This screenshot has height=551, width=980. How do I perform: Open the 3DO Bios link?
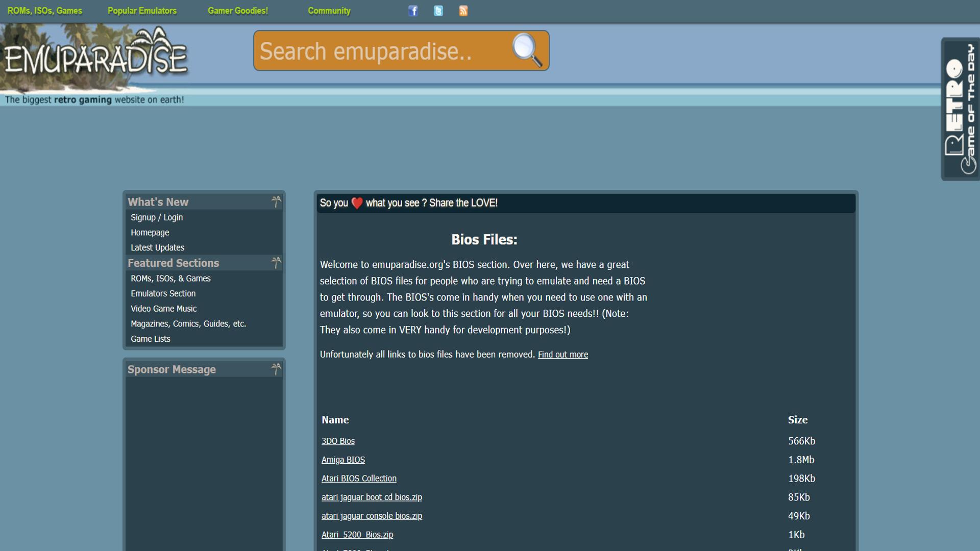338,441
